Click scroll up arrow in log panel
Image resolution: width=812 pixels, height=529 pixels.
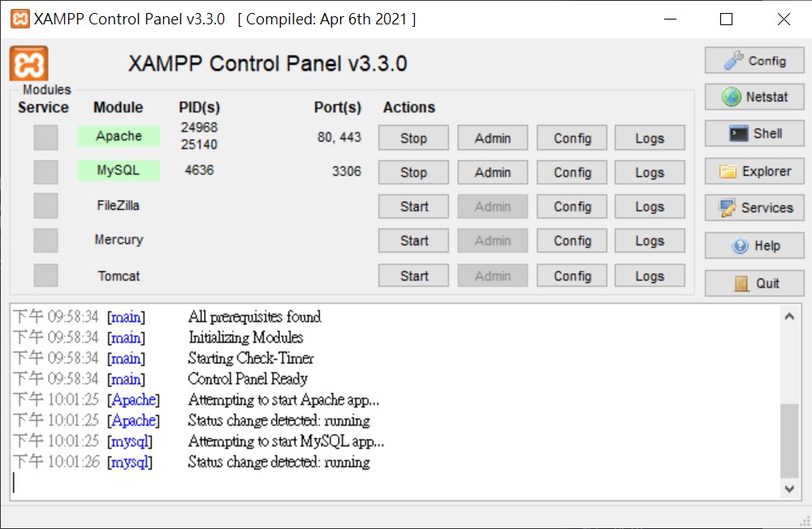(789, 316)
